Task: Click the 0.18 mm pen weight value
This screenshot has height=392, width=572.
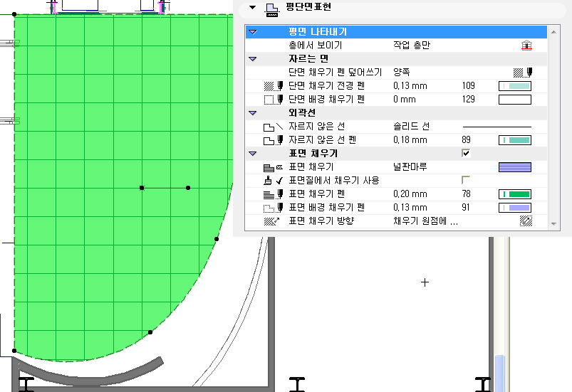Action: pyautogui.click(x=410, y=140)
